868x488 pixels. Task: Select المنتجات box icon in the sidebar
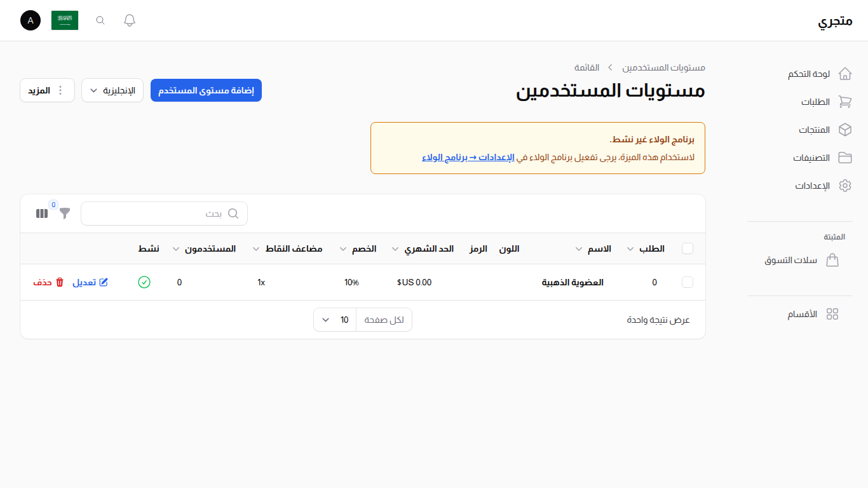pyautogui.click(x=844, y=130)
